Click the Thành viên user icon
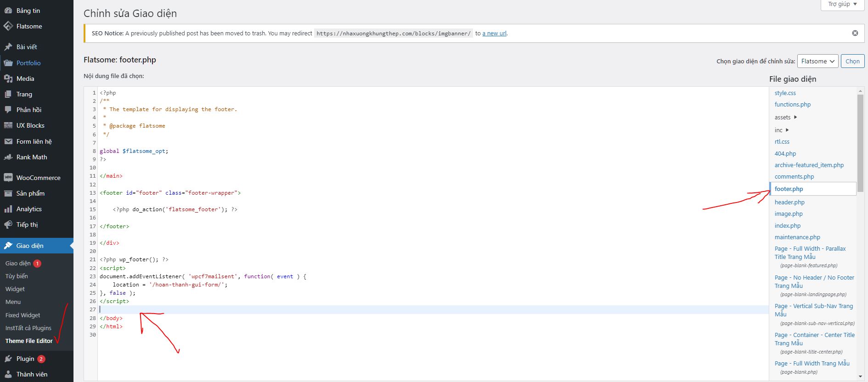The image size is (868, 382). point(8,374)
